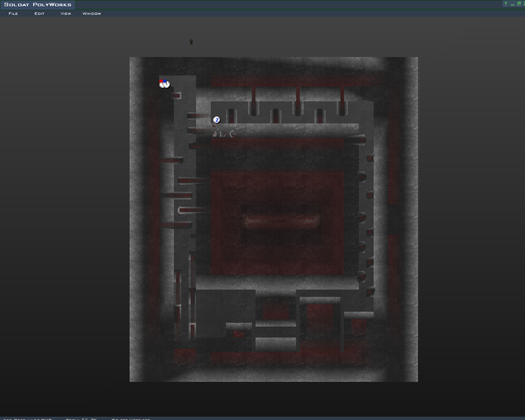Click the capsule-shaped platform in the red room
The image size is (525, 420).
coord(281,221)
